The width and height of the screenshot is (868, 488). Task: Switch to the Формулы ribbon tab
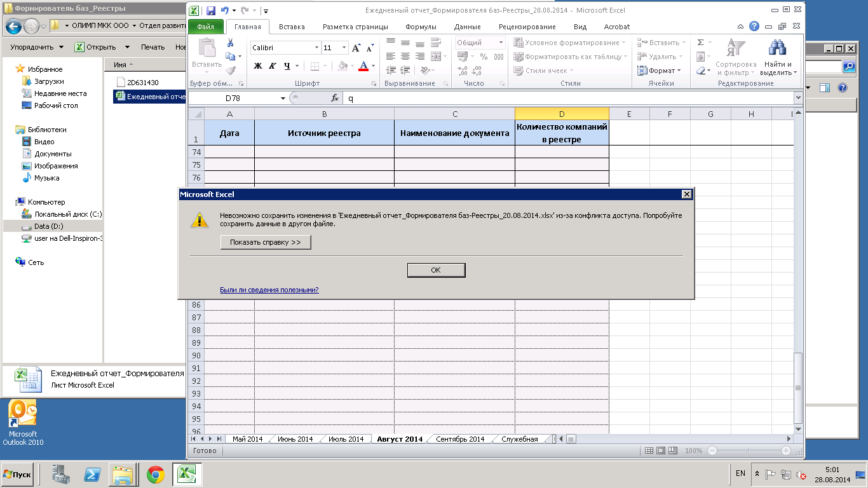tap(421, 27)
